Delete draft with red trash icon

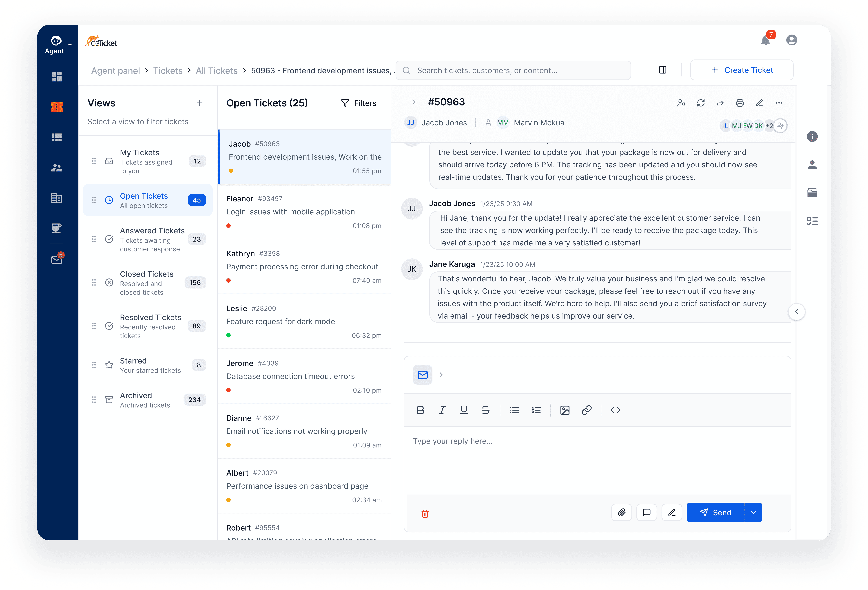(425, 513)
